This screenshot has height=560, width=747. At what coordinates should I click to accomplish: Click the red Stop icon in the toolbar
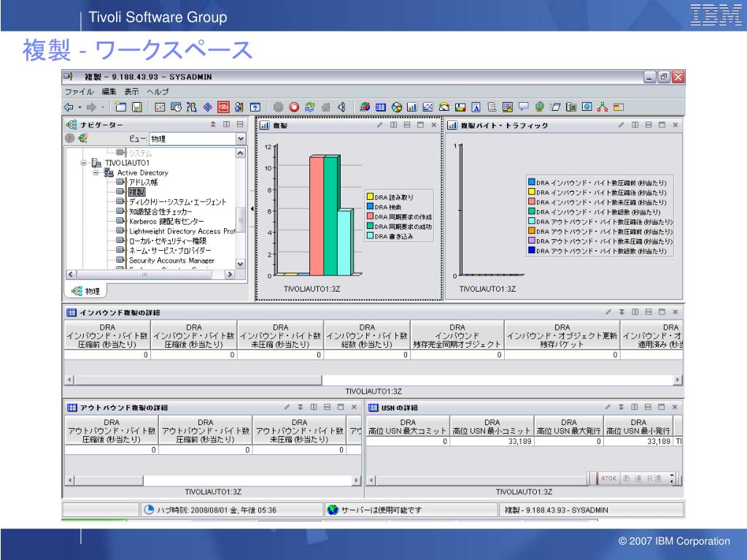[295, 107]
